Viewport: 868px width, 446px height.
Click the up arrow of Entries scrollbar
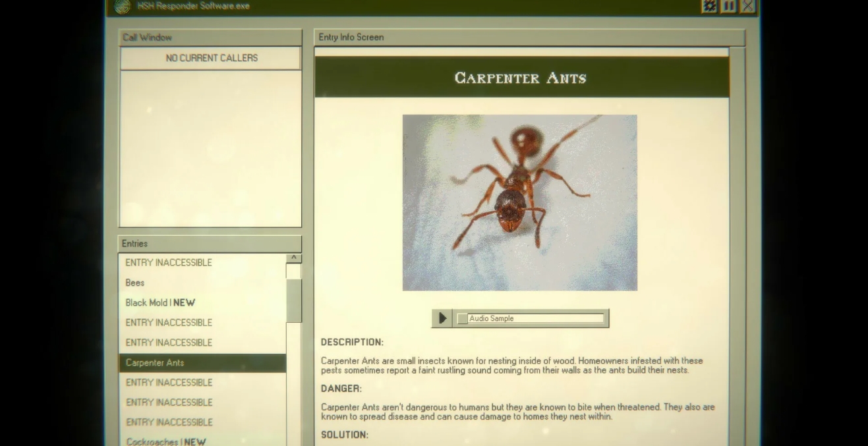(x=294, y=258)
